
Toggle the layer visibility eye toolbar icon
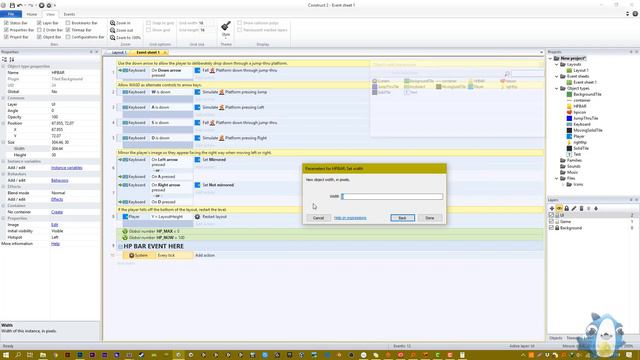pos(559,209)
